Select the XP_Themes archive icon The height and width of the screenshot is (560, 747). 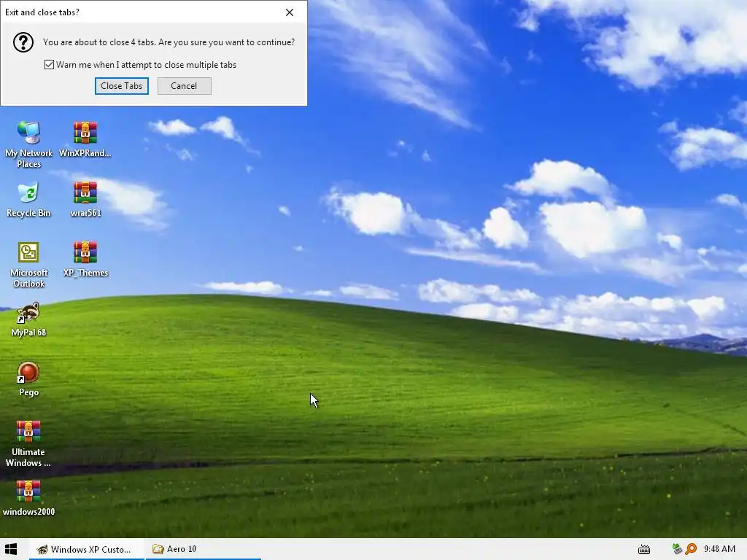click(85, 259)
